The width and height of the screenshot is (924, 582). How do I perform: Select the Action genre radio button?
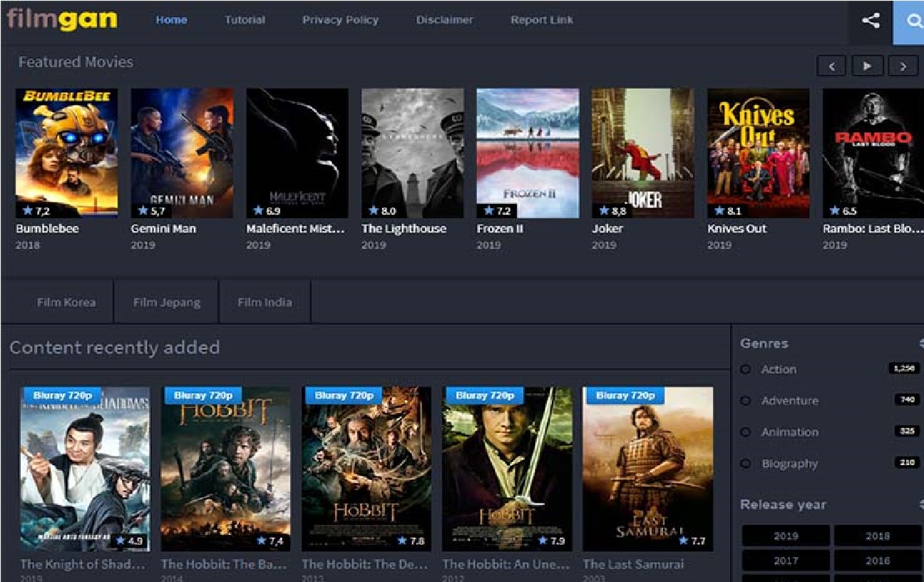pos(746,369)
